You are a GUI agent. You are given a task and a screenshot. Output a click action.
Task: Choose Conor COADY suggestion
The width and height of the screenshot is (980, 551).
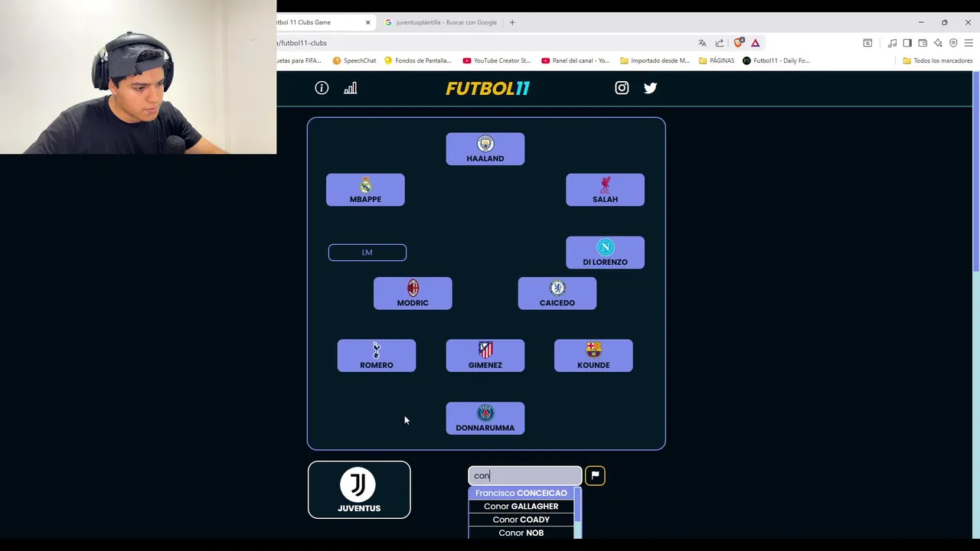point(521,519)
